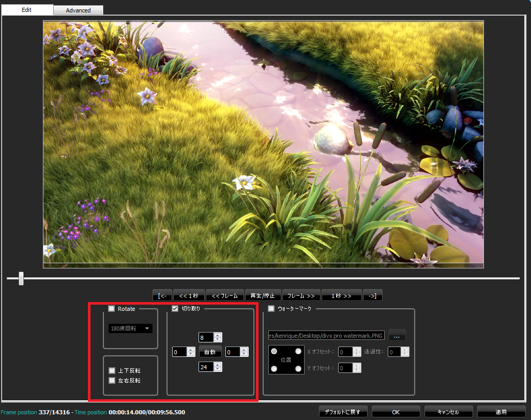Switch to the Advanced tab
Viewport: 531px width, 420px height.
pos(78,10)
